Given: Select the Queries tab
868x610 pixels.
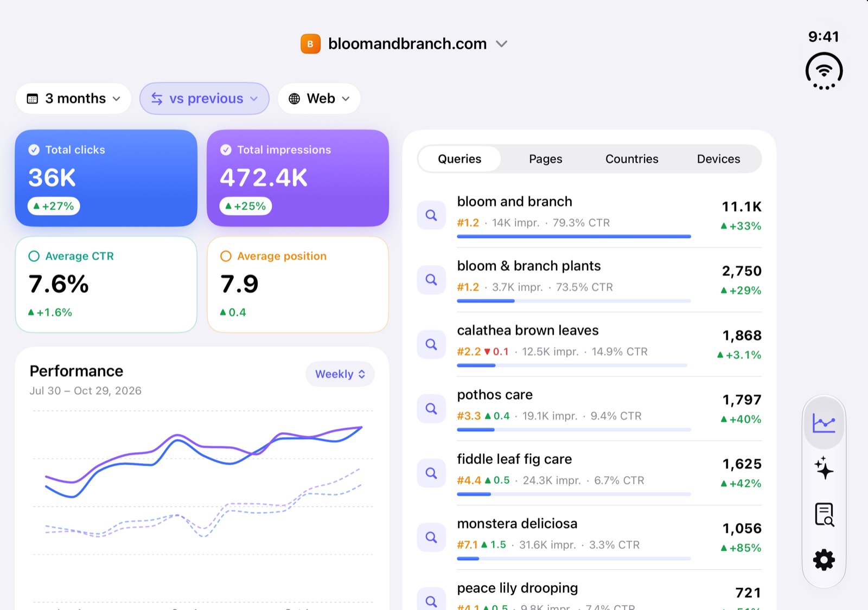Looking at the screenshot, I should pos(459,159).
